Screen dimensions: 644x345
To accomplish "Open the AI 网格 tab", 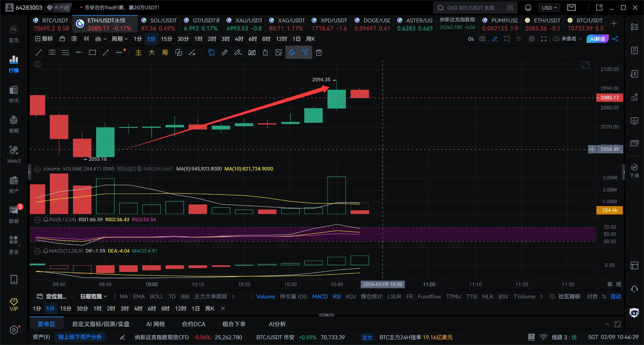I will [x=156, y=324].
